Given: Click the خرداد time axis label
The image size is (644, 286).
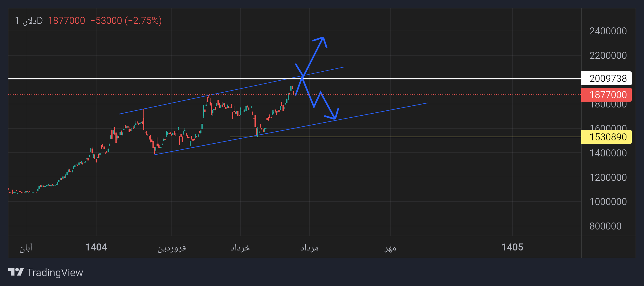Looking at the screenshot, I should point(241,248).
